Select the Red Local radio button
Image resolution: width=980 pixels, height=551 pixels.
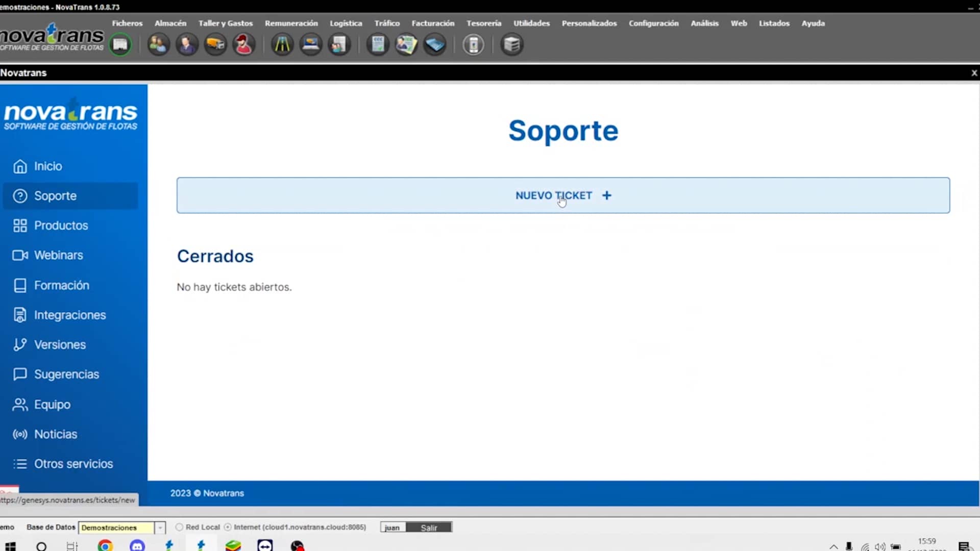click(179, 527)
